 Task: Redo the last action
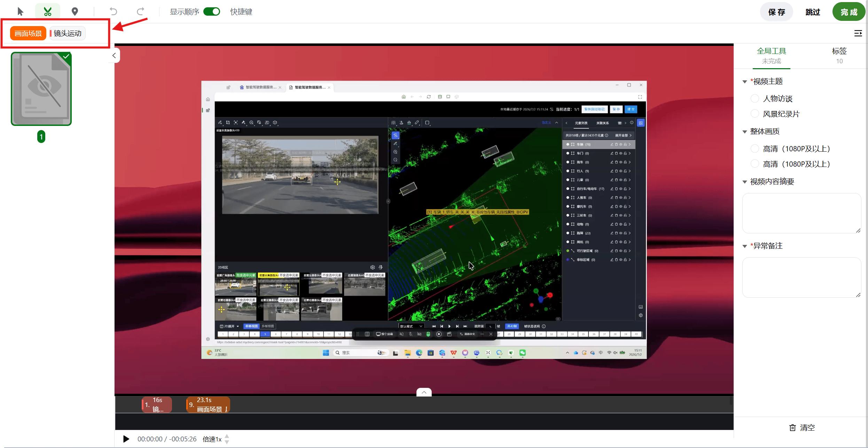click(140, 11)
